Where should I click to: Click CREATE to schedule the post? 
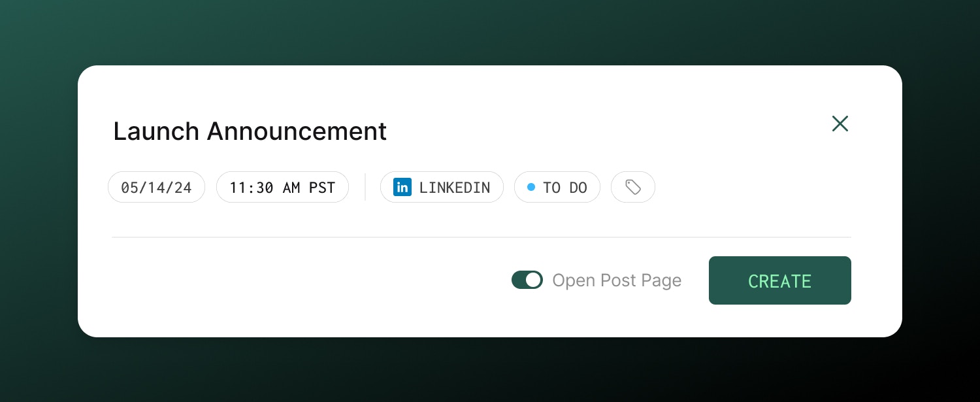779,280
